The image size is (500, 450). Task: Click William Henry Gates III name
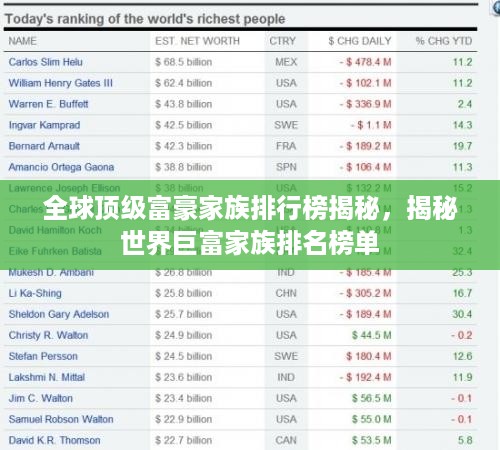click(61, 83)
